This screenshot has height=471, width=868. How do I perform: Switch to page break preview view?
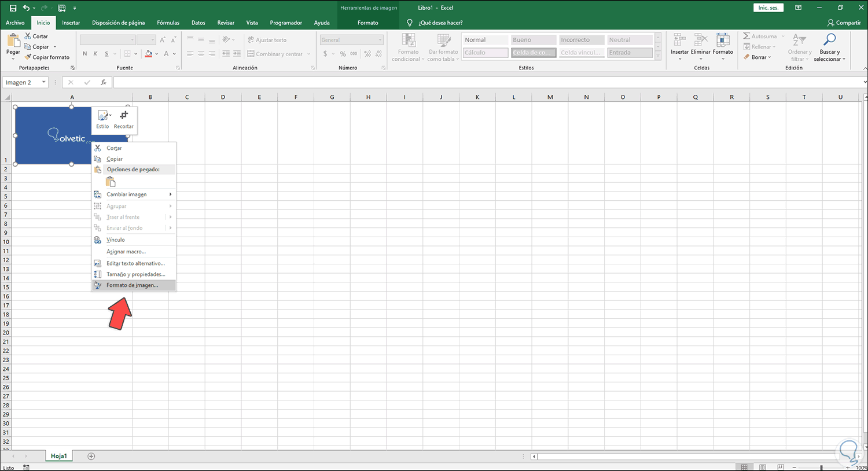781,467
